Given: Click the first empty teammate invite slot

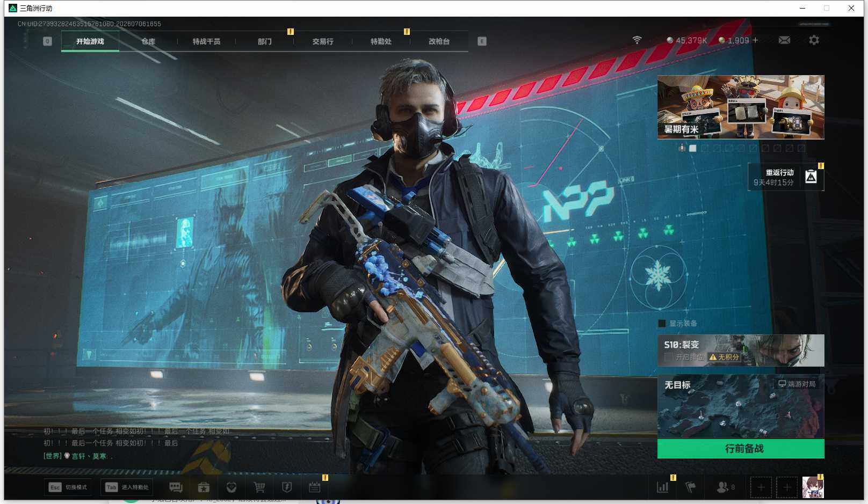Looking at the screenshot, I should click(761, 487).
